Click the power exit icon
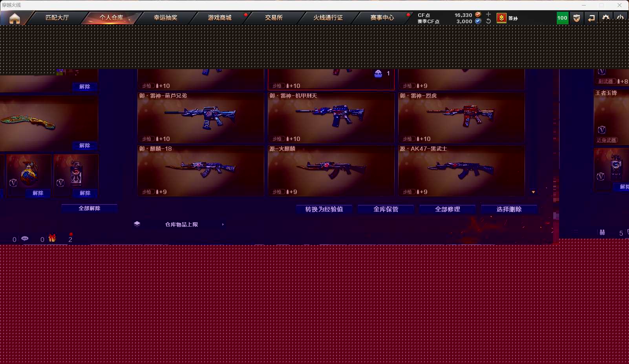This screenshot has height=364, width=629. coord(620,18)
